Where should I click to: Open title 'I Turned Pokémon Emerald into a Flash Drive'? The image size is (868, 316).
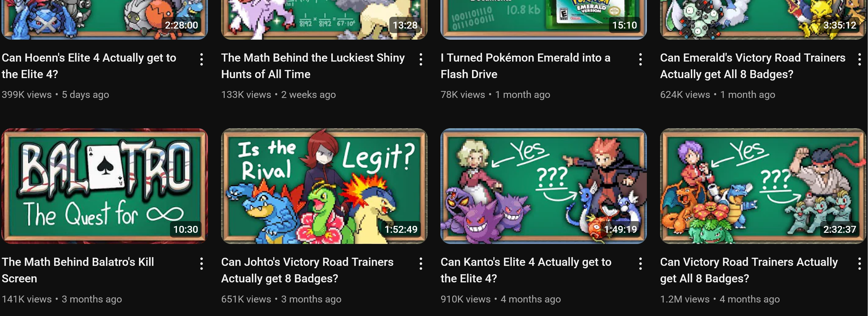[525, 66]
